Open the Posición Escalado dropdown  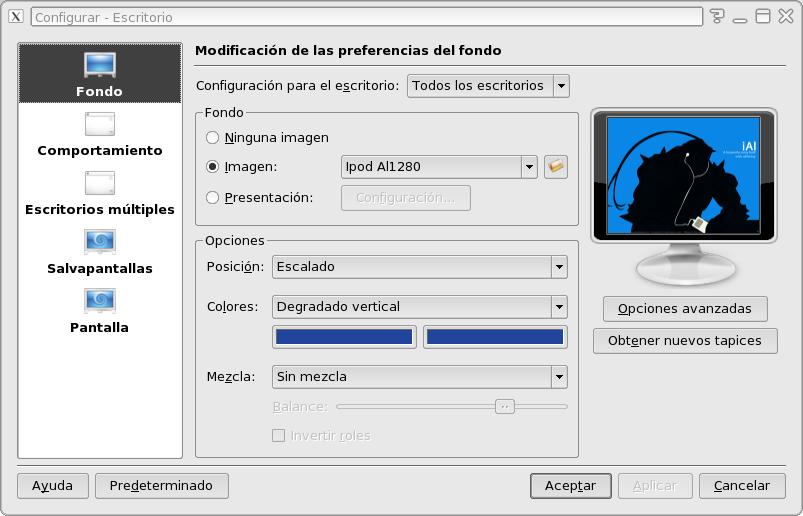click(x=419, y=267)
